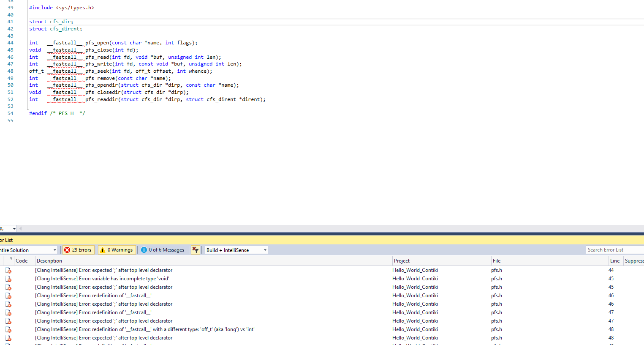Image resolution: width=644 pixels, height=345 pixels.
Task: Select line 46 redefinition of '__fastcall__' description
Action: (x=93, y=296)
